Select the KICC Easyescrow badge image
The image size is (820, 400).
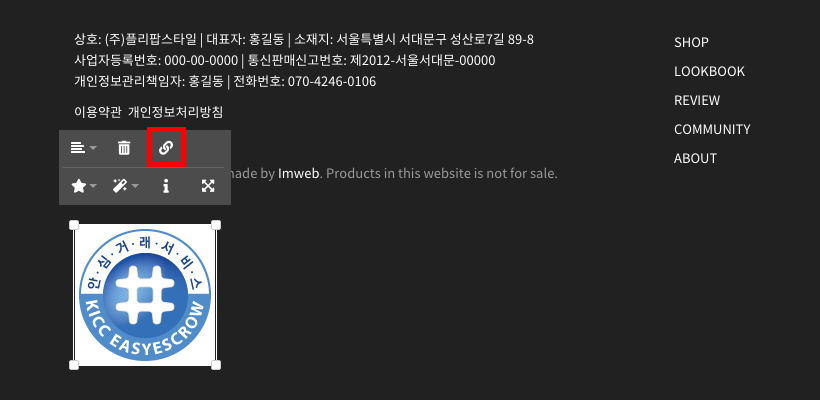pos(145,295)
